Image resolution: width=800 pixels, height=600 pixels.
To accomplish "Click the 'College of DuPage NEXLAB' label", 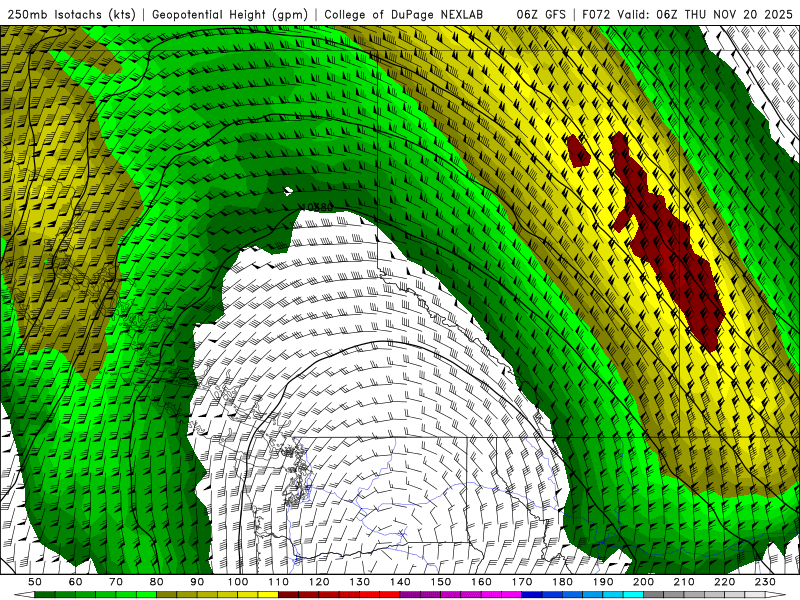I will 404,14.
